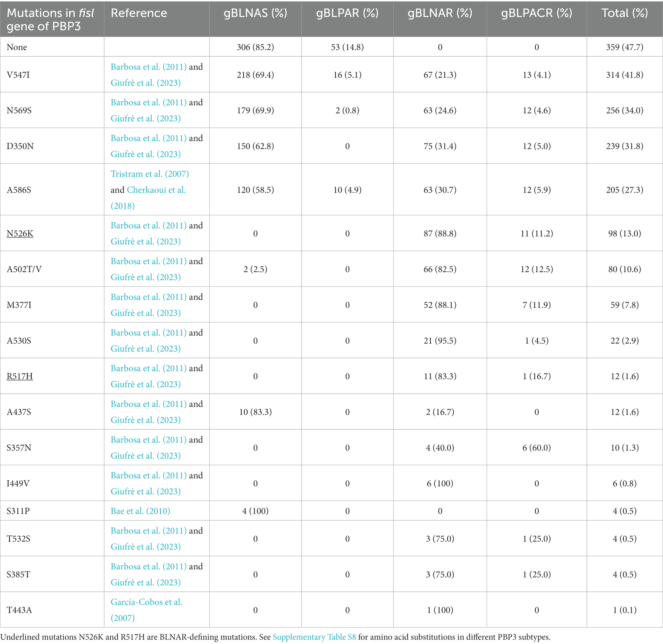Image resolution: width=663 pixels, height=644 pixels.
Task: Open Bae et al. (2010) reference
Action: point(140,511)
